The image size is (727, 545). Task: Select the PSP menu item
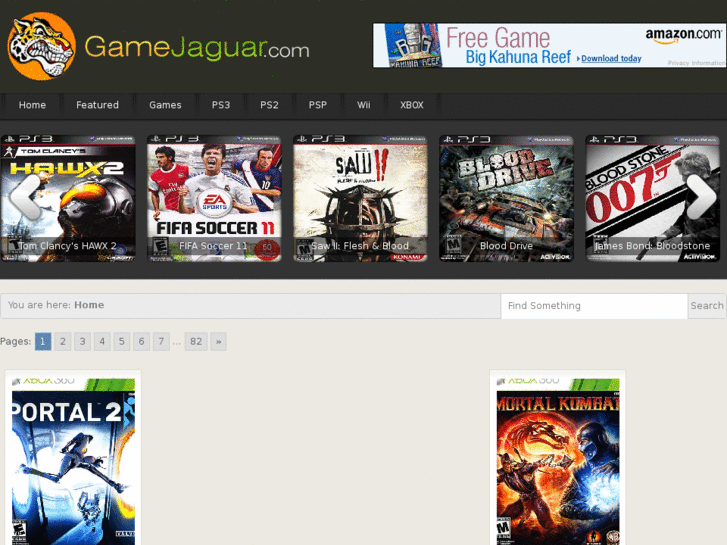point(318,105)
